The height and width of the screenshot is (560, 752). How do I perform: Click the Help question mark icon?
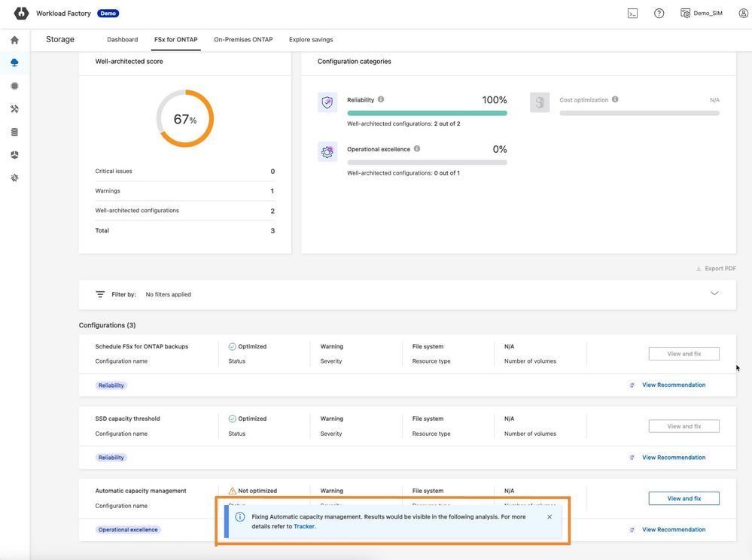tap(659, 14)
